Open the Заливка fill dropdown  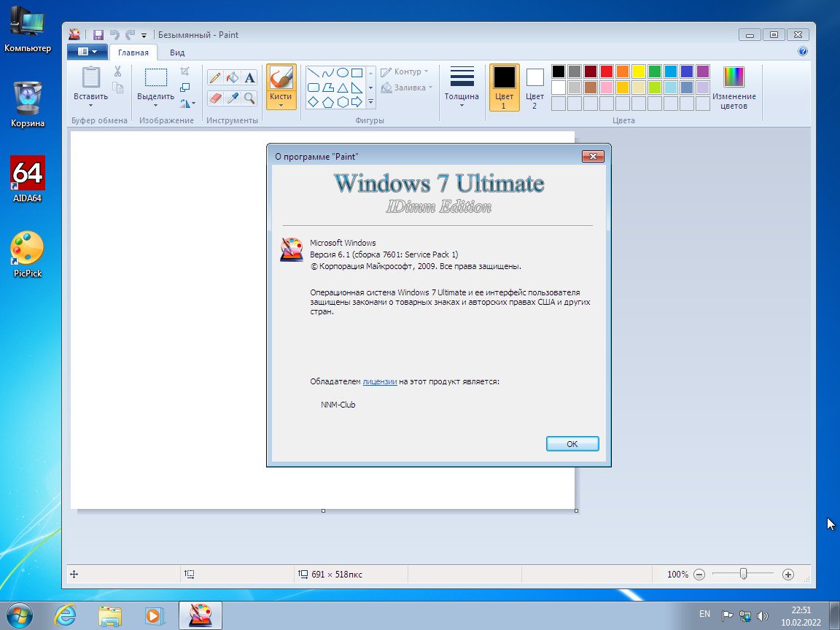pyautogui.click(x=407, y=87)
